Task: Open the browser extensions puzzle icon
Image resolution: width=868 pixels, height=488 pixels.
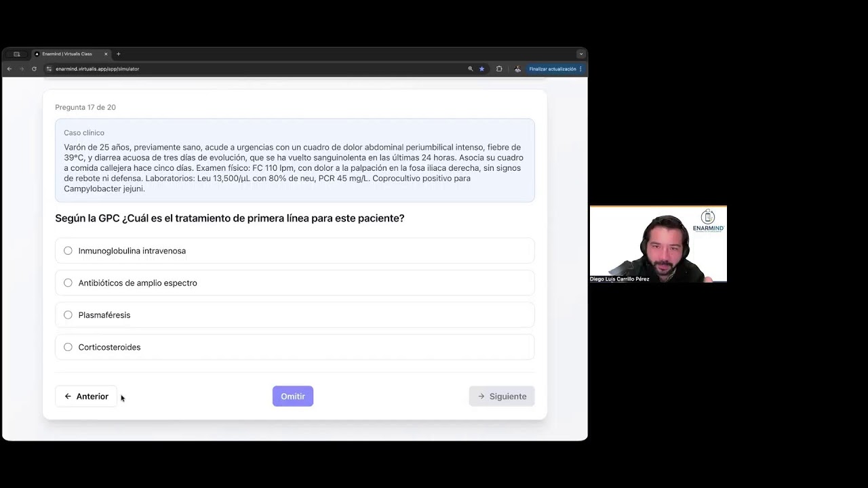Action: click(499, 68)
